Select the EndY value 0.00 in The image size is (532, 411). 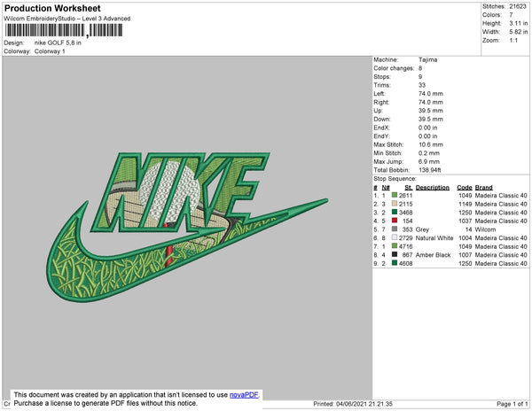point(427,136)
